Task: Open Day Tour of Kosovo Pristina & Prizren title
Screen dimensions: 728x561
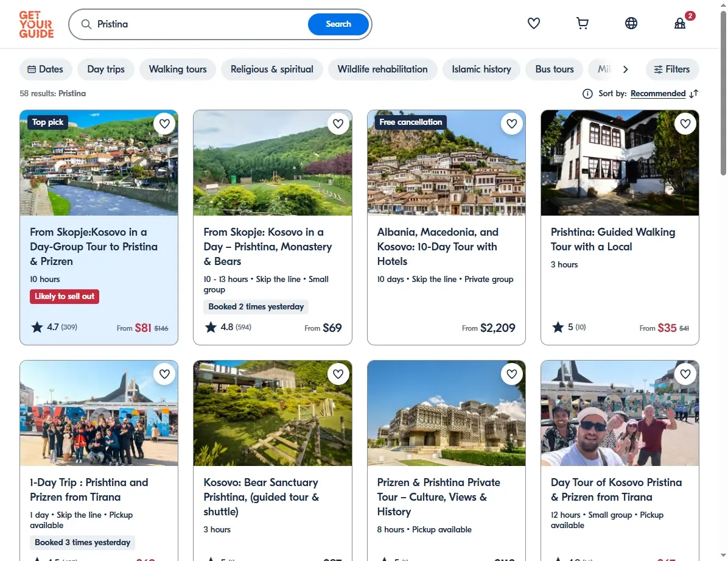Action: click(x=616, y=490)
